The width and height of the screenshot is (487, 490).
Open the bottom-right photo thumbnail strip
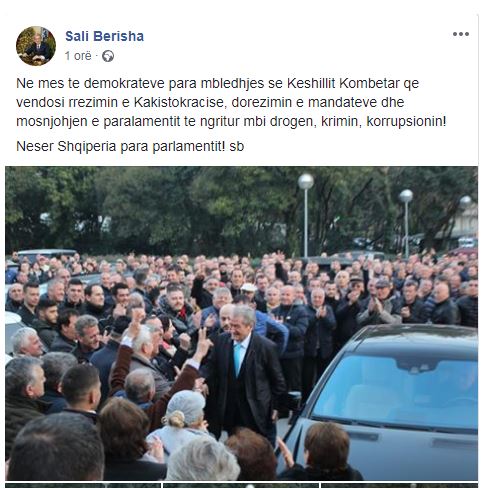pos(399,486)
